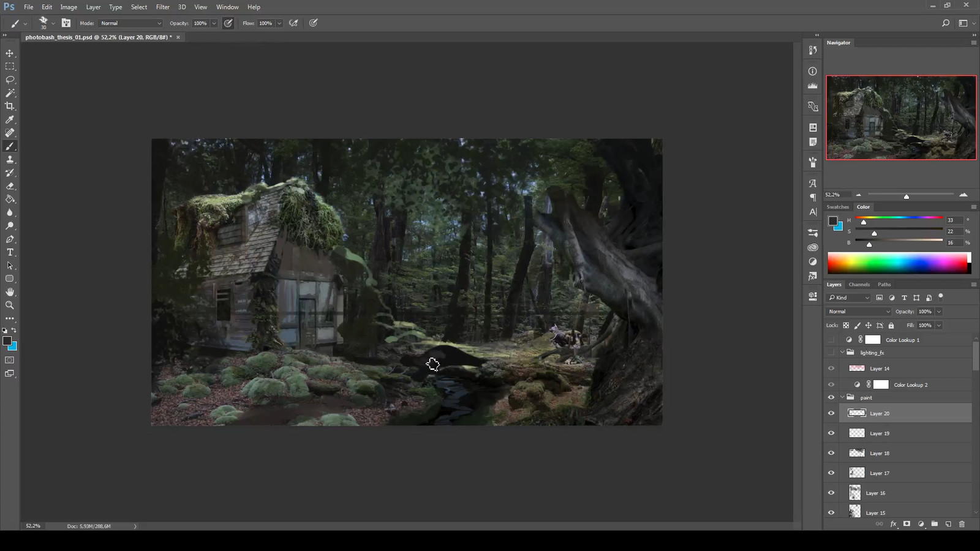Close the photobash_thesis_01.psd document tab

(178, 37)
